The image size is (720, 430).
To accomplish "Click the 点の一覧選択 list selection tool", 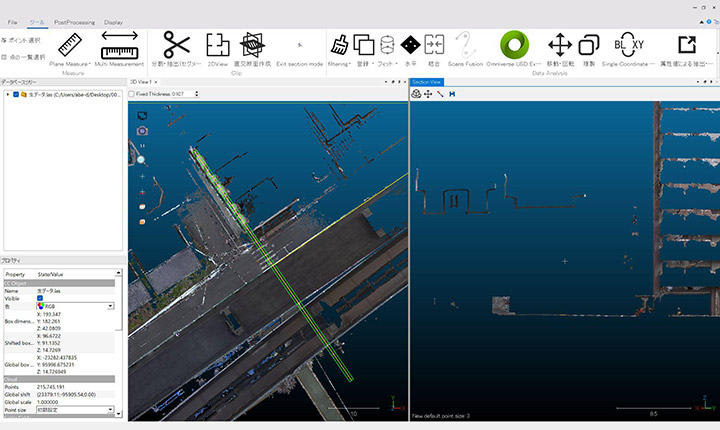I will [x=23, y=57].
